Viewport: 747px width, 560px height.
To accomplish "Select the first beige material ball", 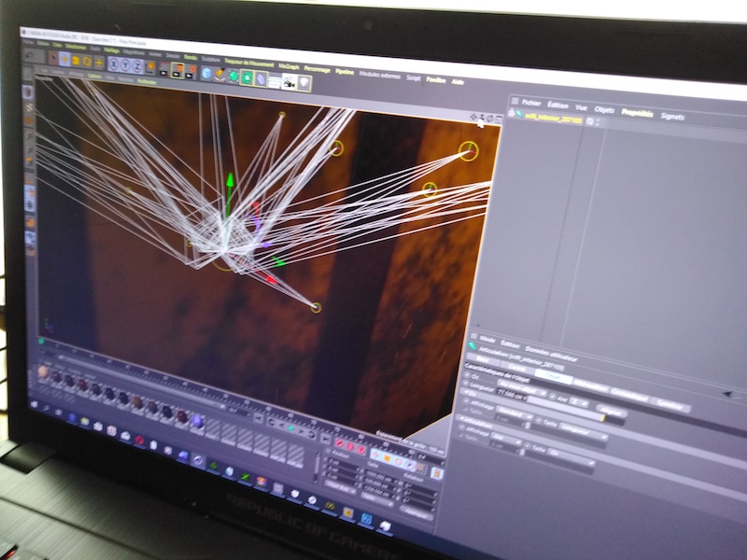I will [x=43, y=371].
